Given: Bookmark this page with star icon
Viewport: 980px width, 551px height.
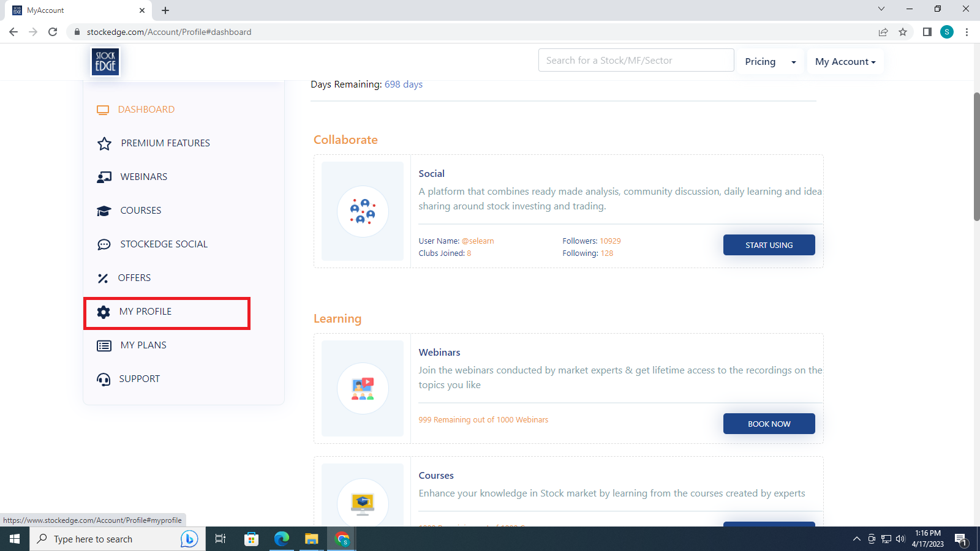Looking at the screenshot, I should pos(903,32).
